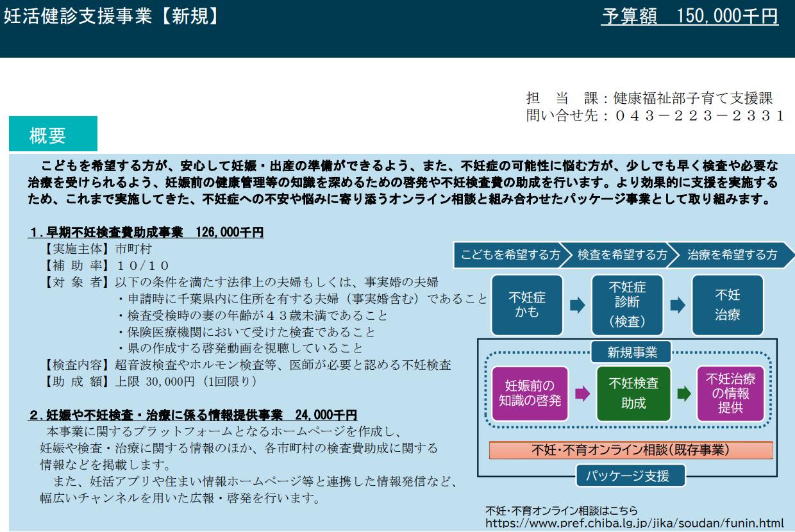Click the bullet about 保険医療機関において受けた検査
This screenshot has width=795, height=532.
pos(246,332)
